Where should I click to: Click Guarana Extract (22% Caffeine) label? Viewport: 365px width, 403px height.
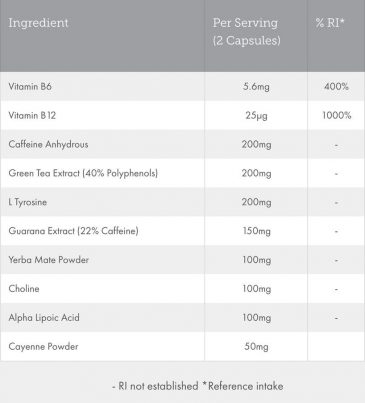click(x=73, y=231)
